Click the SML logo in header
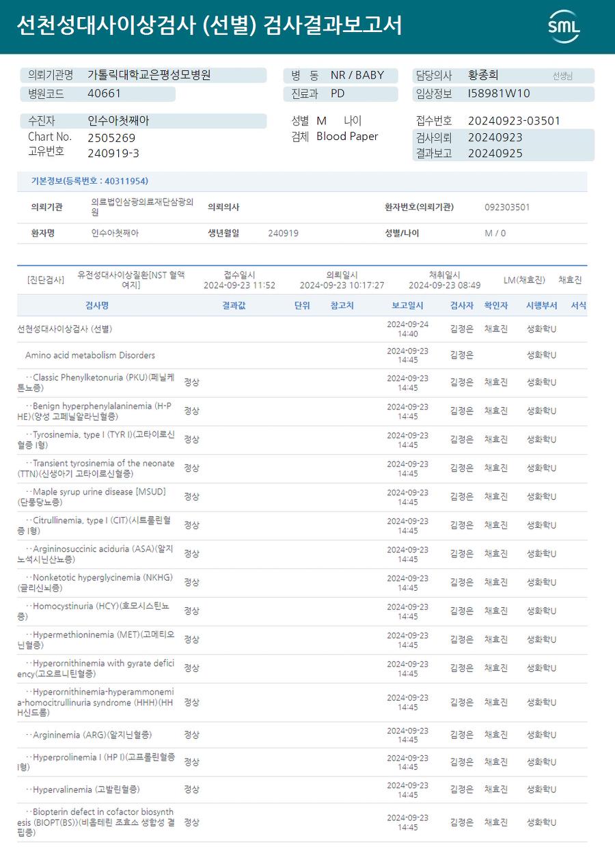The image size is (615, 868). (x=564, y=27)
